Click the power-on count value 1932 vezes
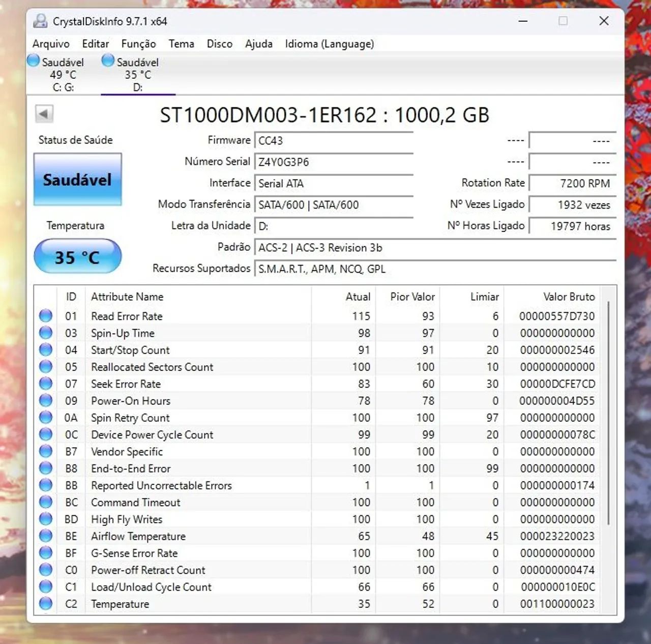This screenshot has width=651, height=644. (x=573, y=204)
